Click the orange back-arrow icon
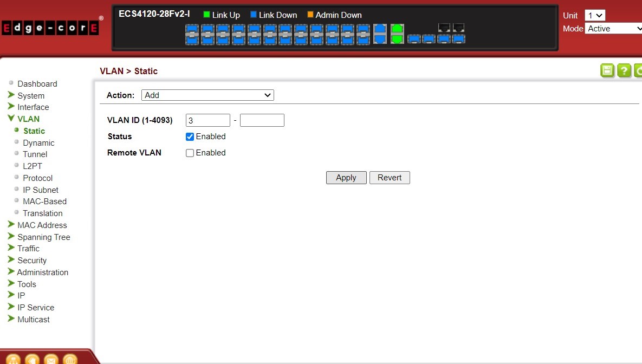The height and width of the screenshot is (364, 642). [x=32, y=360]
